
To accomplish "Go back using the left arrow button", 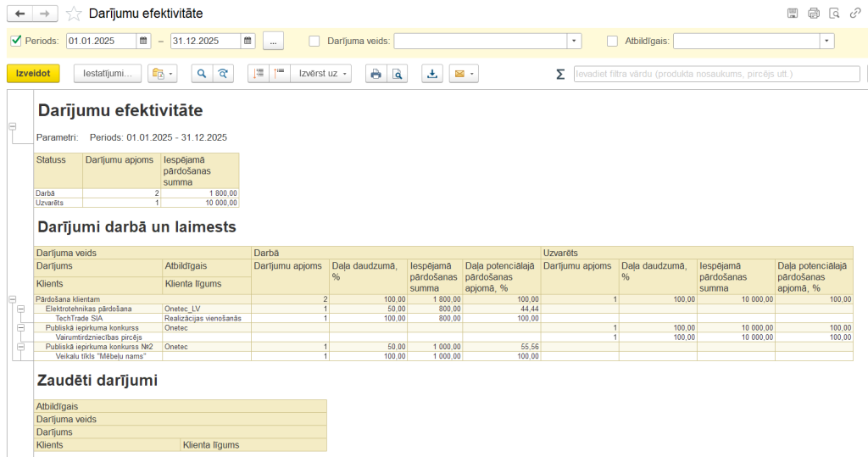I will tap(20, 14).
